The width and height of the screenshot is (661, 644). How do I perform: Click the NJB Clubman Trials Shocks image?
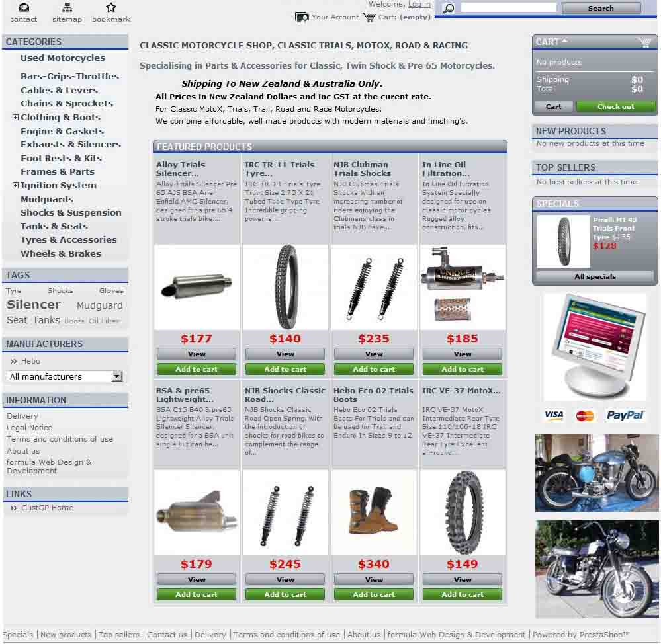point(374,287)
